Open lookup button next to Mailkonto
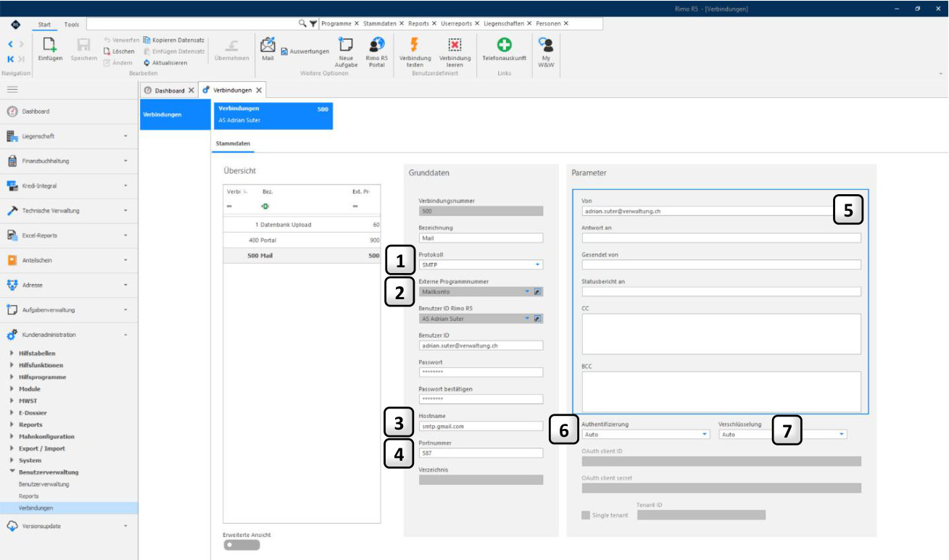Viewport: 949px width, 560px height. (538, 291)
